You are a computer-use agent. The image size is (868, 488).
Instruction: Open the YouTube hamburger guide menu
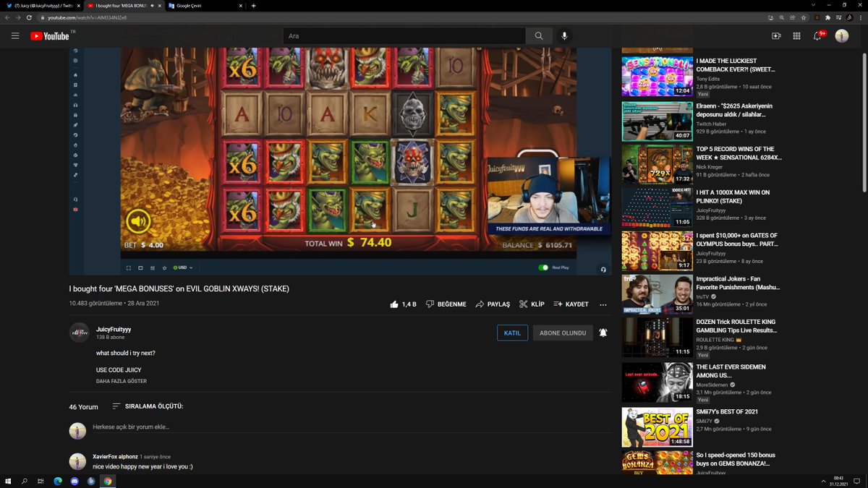tap(14, 35)
